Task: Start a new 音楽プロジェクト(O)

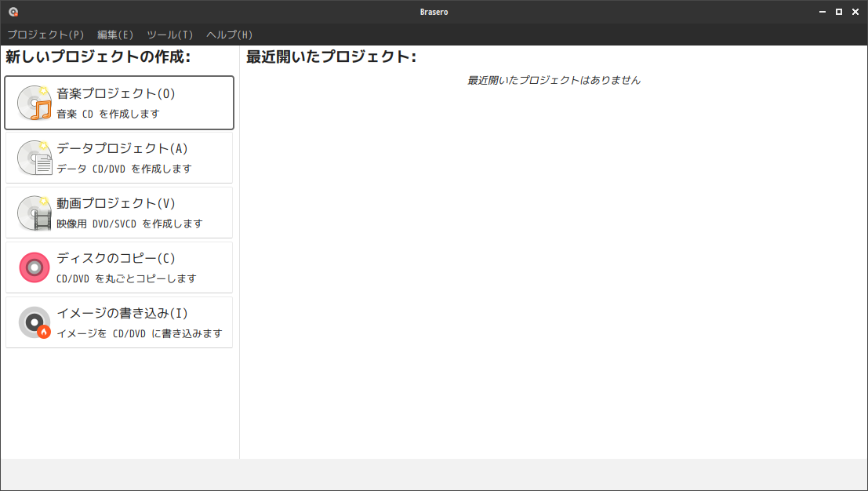Action: click(119, 103)
